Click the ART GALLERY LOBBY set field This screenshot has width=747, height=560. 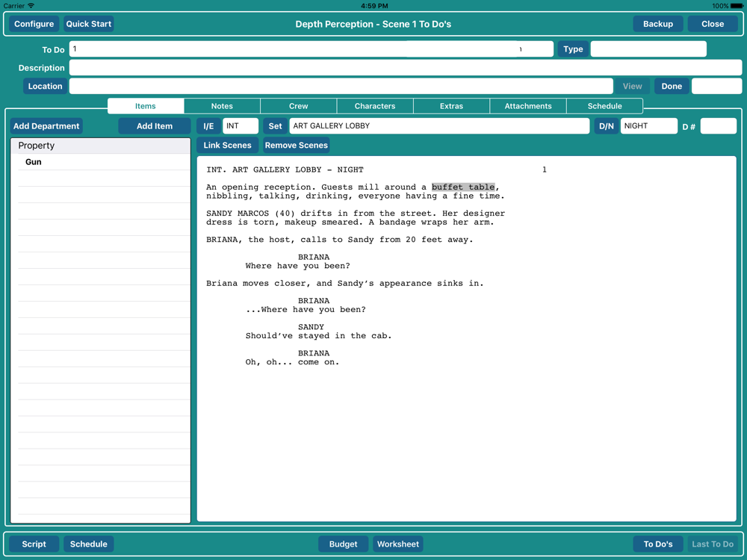point(439,126)
